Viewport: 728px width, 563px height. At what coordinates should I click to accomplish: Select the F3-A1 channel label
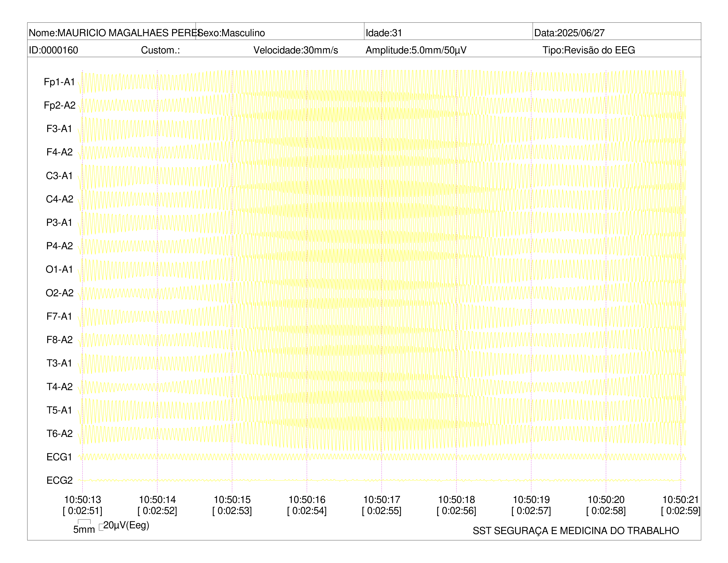[59, 129]
